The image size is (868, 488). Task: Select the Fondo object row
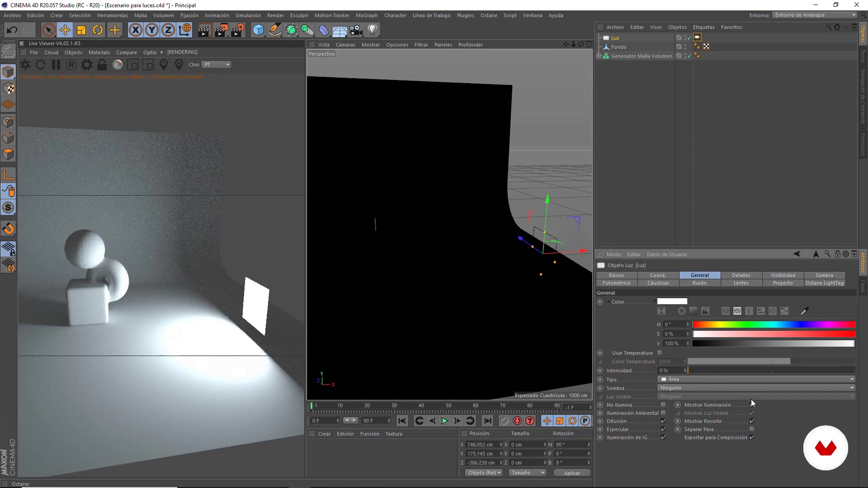coord(618,47)
